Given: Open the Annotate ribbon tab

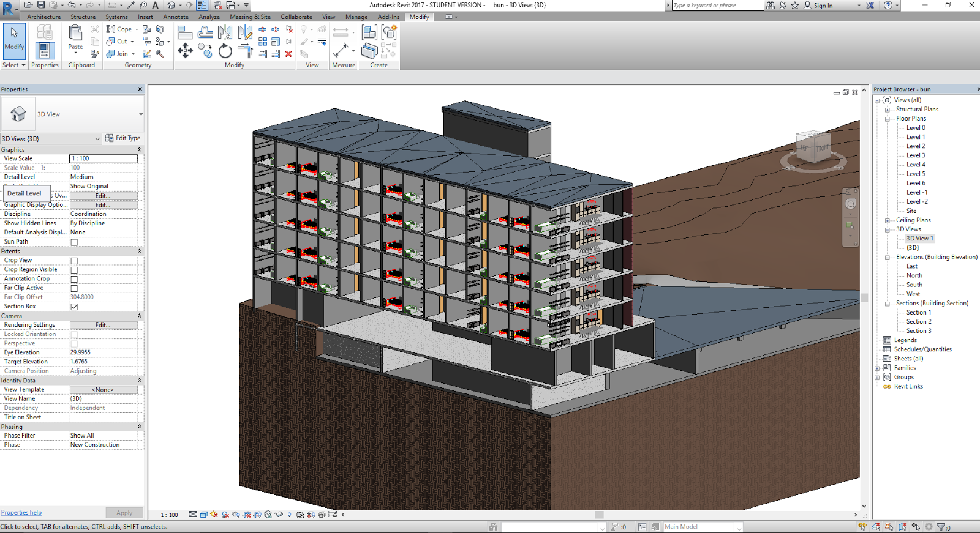Looking at the screenshot, I should [x=176, y=17].
